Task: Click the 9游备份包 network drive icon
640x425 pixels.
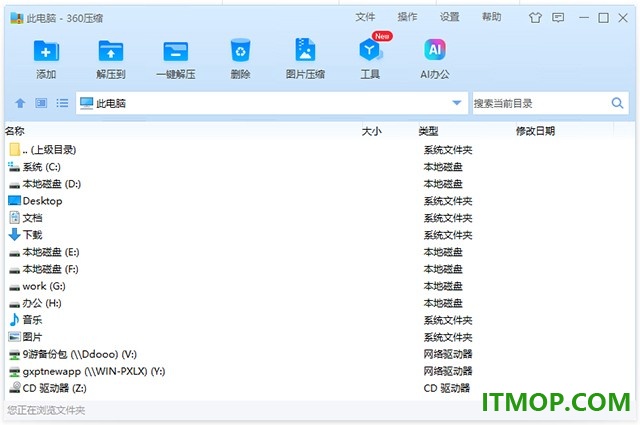Action: click(15, 354)
